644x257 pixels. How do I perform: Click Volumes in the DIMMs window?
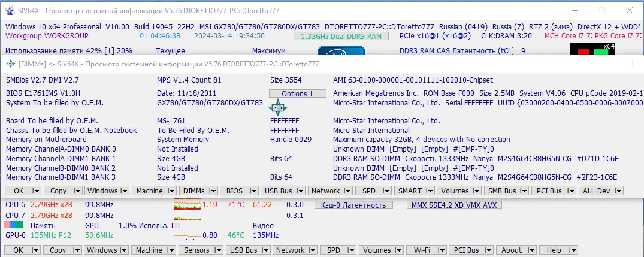455,191
